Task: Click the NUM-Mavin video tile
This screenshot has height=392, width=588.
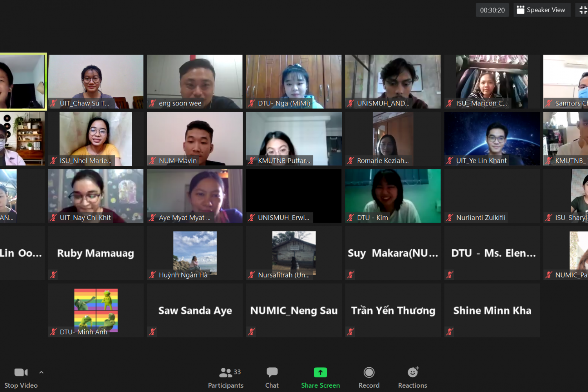Action: coord(195,139)
